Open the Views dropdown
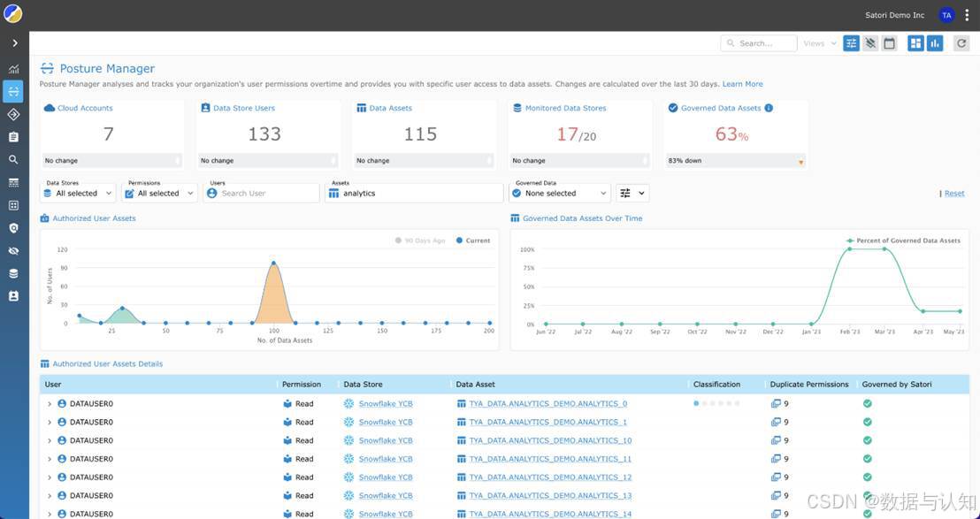This screenshot has width=980, height=519. [x=819, y=43]
